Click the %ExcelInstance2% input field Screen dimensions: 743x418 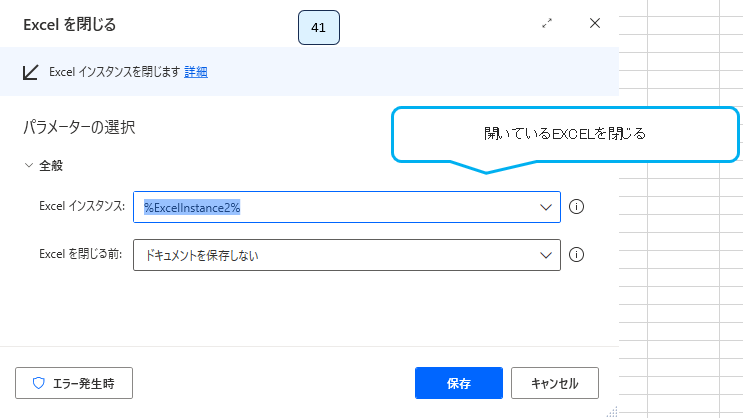click(x=335, y=207)
